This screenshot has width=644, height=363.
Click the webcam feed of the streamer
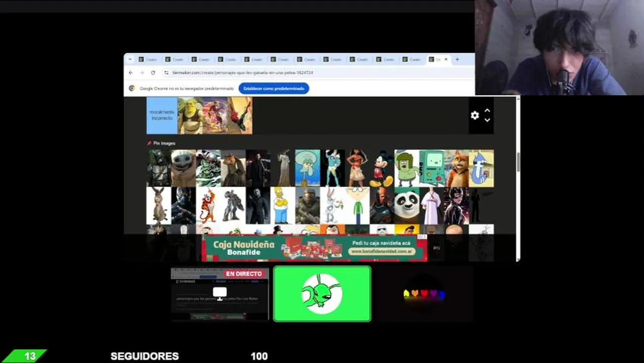click(559, 47)
